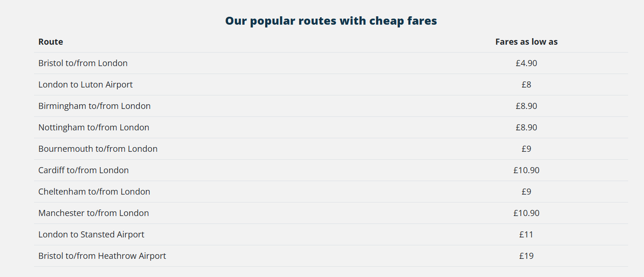Click the £4.90 fare for Bristol
Screen dimensions: 644x277
coord(526,63)
